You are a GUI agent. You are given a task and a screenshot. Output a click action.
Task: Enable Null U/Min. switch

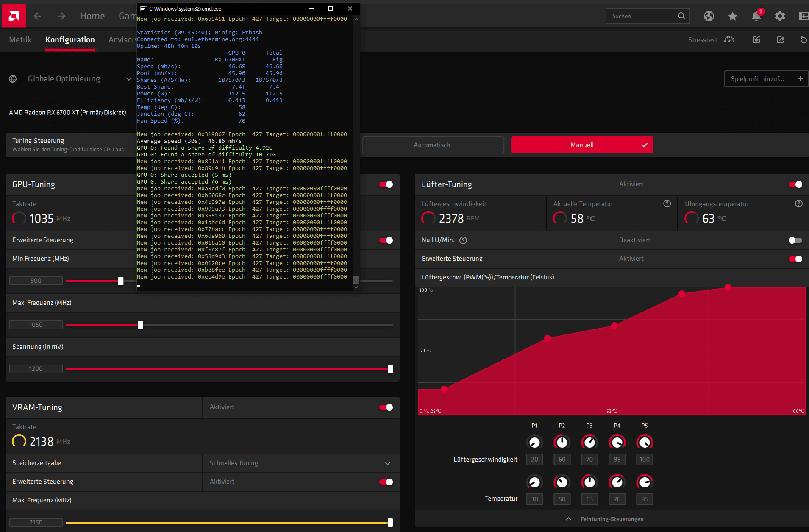click(x=795, y=240)
